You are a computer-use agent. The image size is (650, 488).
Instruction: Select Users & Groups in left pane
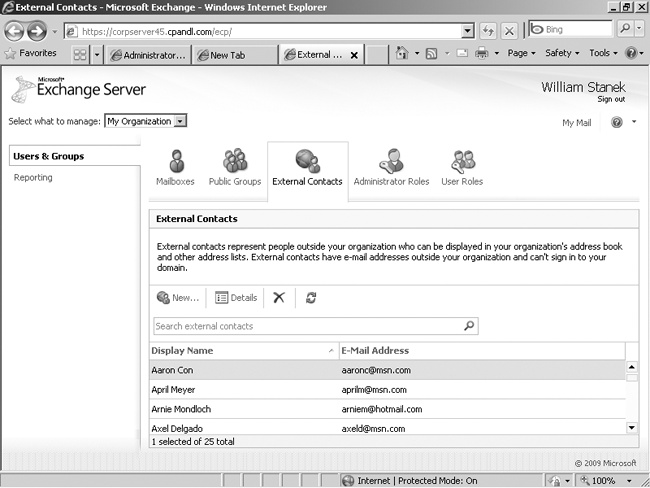[x=75, y=156]
